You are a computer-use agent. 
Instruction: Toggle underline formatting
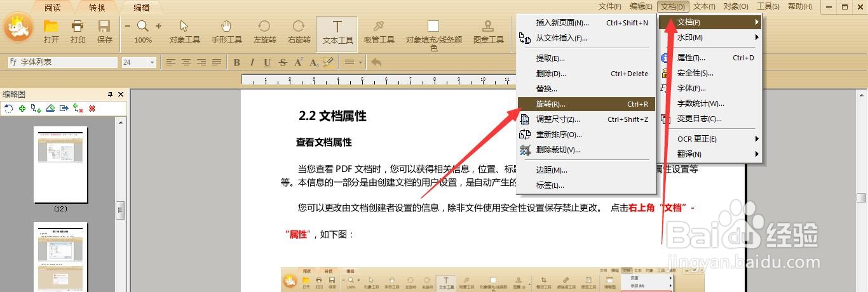268,62
